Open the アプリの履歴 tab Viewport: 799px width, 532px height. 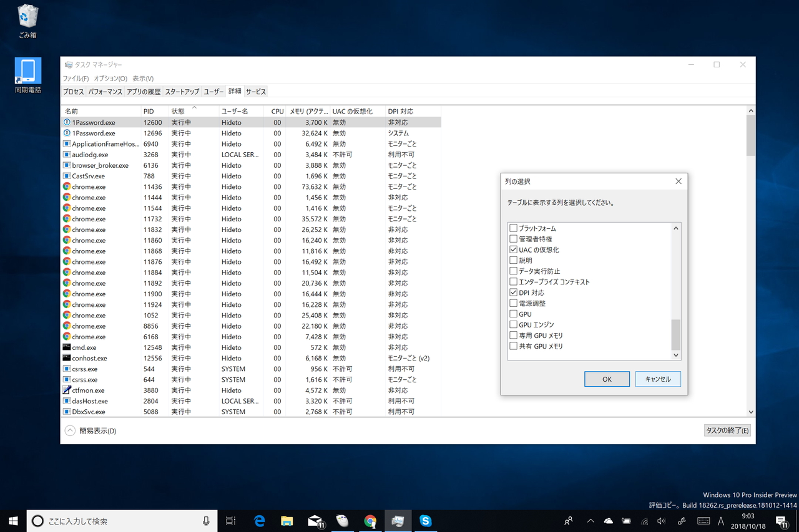tap(144, 92)
